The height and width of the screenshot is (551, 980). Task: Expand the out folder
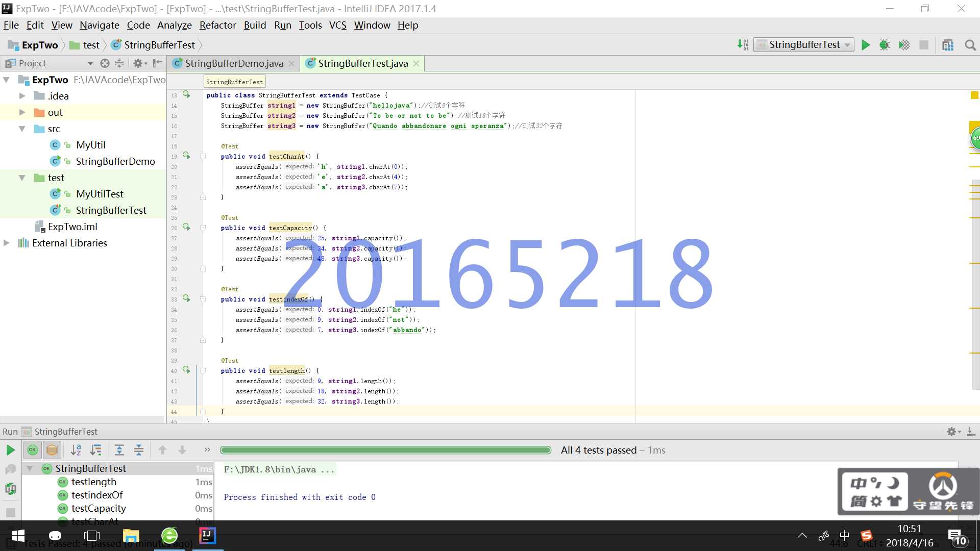click(x=22, y=112)
